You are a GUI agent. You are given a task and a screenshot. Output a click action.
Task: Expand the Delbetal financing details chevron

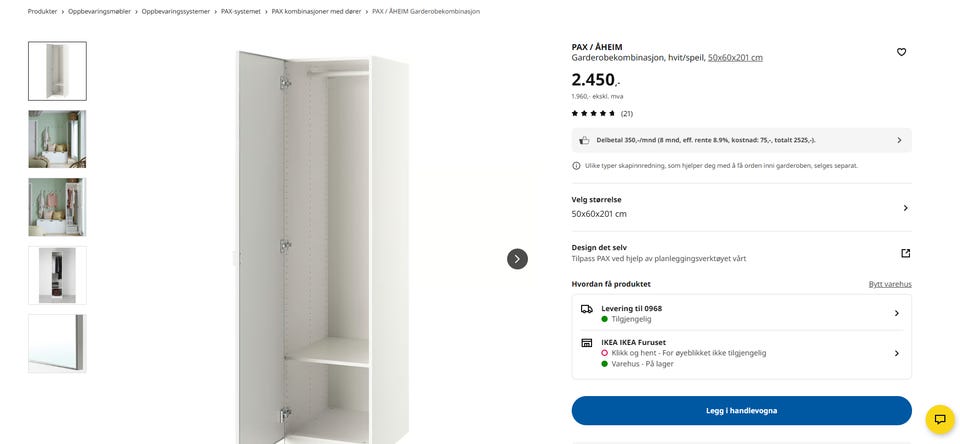point(898,140)
